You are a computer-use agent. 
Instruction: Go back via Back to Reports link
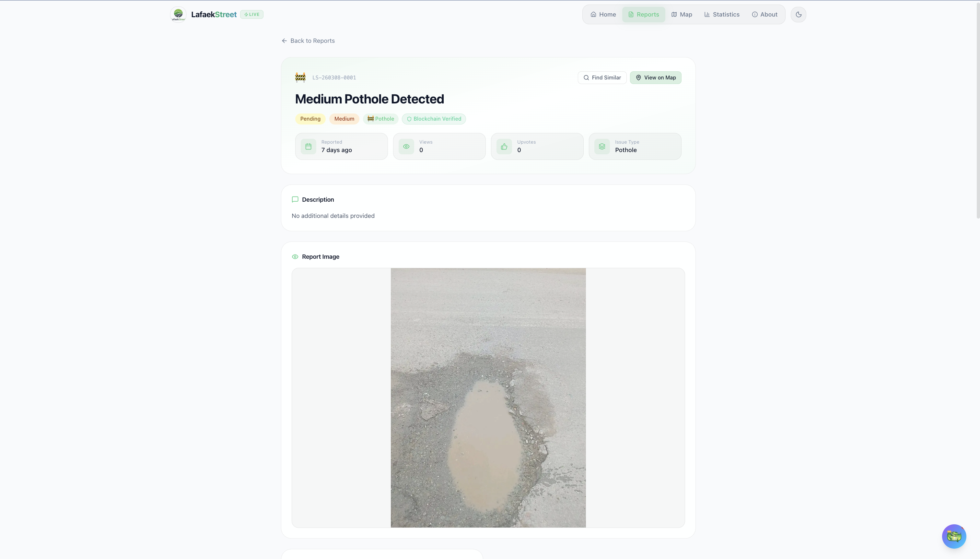point(308,41)
